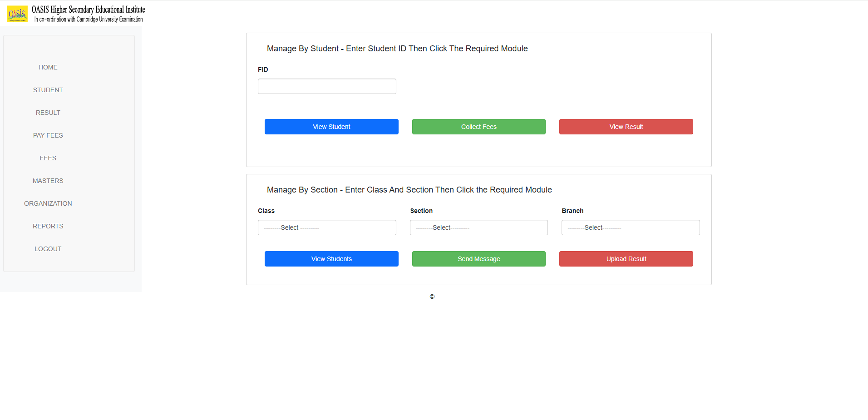868x420 pixels.
Task: Open the REPORTS sidebar item
Action: point(48,226)
